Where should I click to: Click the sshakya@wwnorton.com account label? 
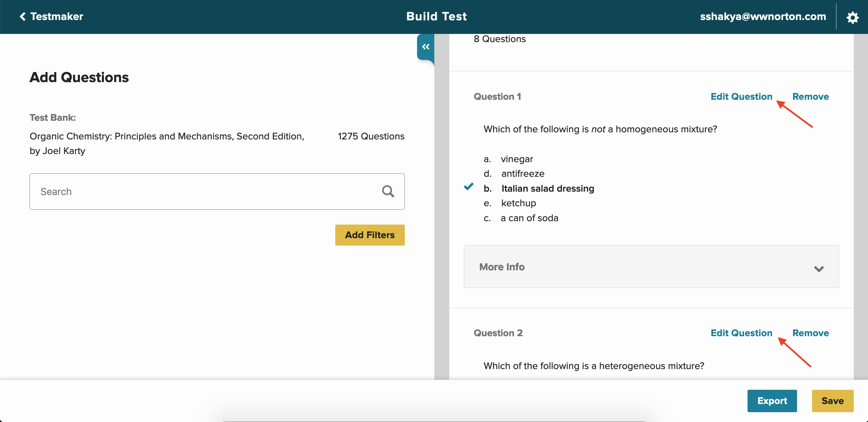click(763, 16)
